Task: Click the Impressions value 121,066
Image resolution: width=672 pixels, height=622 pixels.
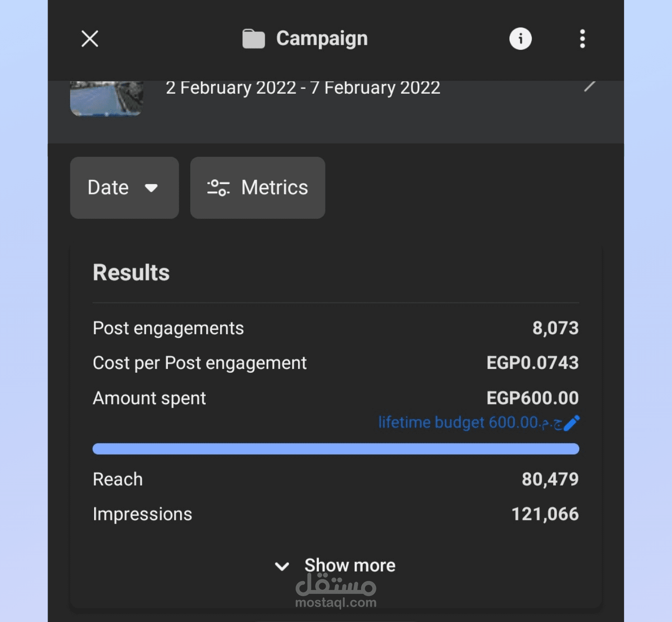Action: pyautogui.click(x=545, y=514)
